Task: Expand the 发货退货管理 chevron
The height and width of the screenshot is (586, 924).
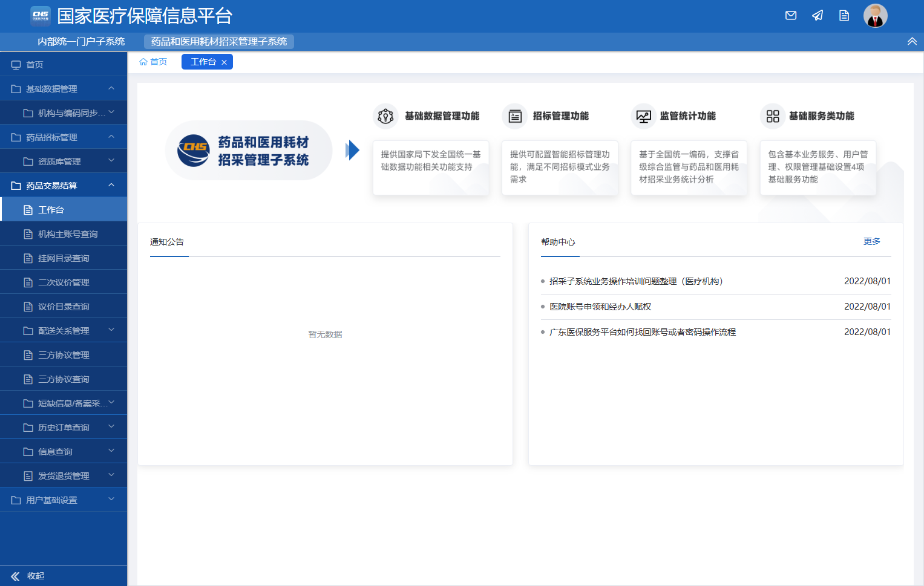Action: 111,475
